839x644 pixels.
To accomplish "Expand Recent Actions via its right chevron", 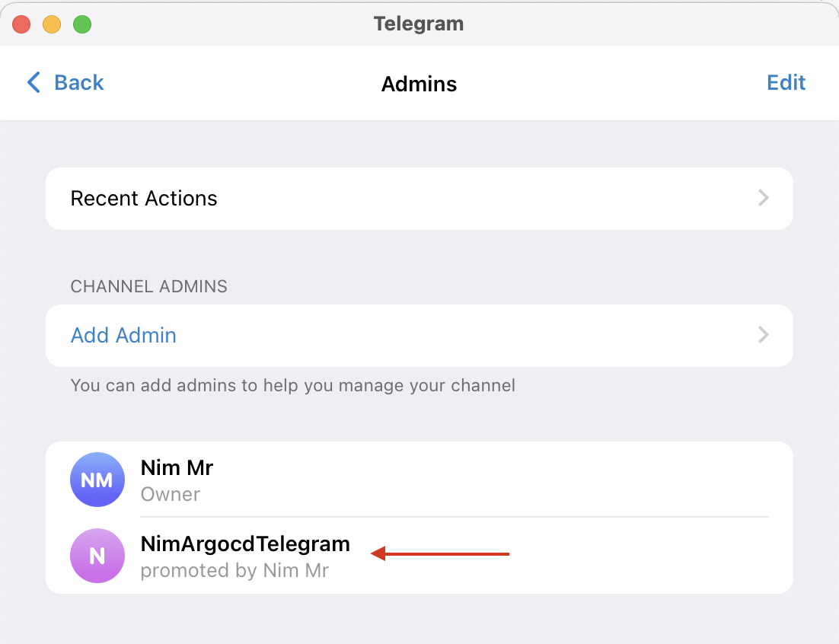I will click(x=764, y=199).
